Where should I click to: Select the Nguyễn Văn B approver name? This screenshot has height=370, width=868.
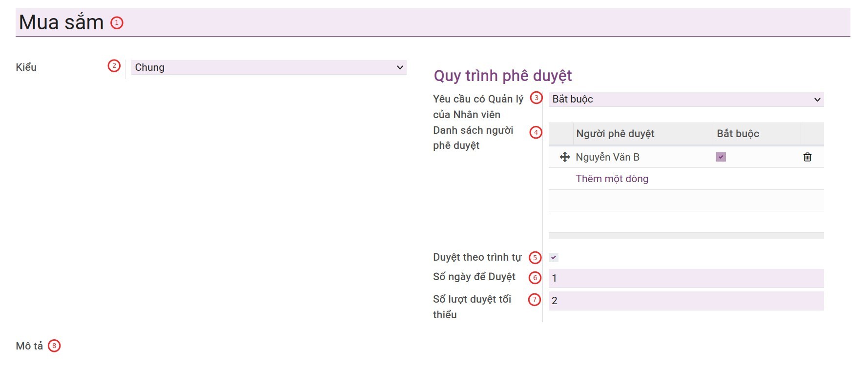pyautogui.click(x=607, y=157)
